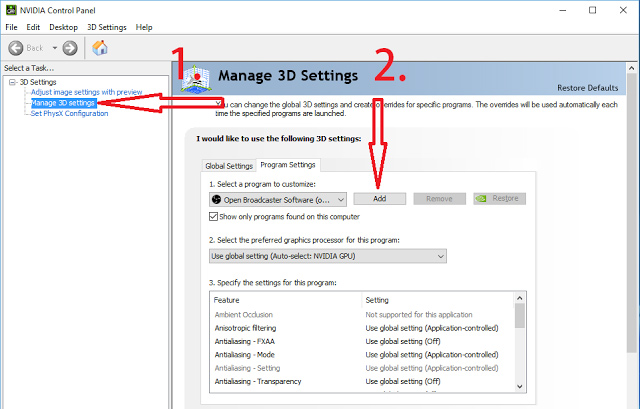Collapse the 3D Settings tree node
Screen dimensions: 640x409
(11, 82)
